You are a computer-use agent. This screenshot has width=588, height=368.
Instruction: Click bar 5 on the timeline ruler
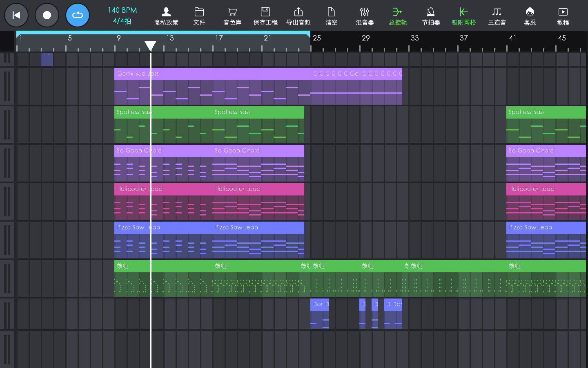(x=70, y=38)
